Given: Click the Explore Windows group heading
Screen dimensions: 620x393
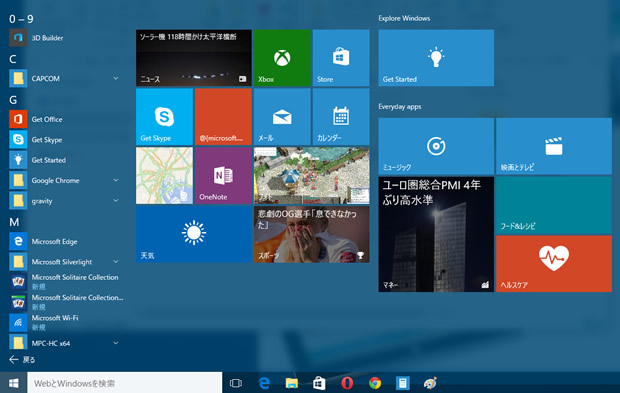Looking at the screenshot, I should pyautogui.click(x=404, y=18).
